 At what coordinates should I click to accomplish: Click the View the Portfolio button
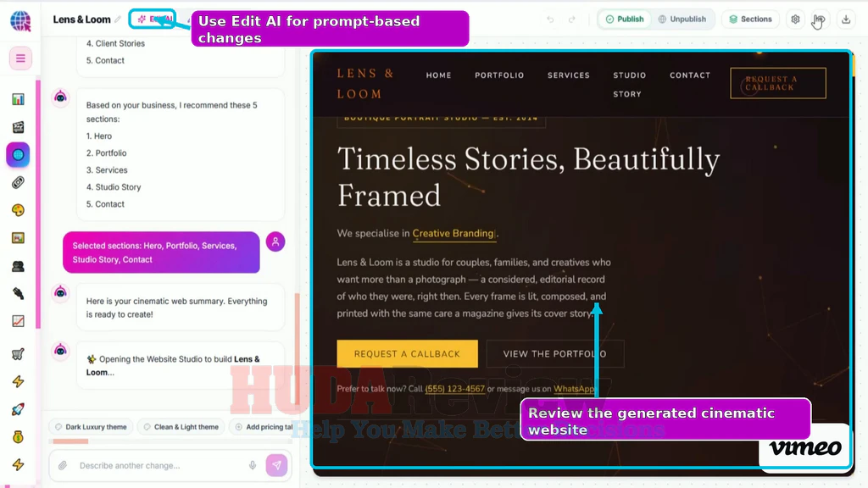[554, 353]
